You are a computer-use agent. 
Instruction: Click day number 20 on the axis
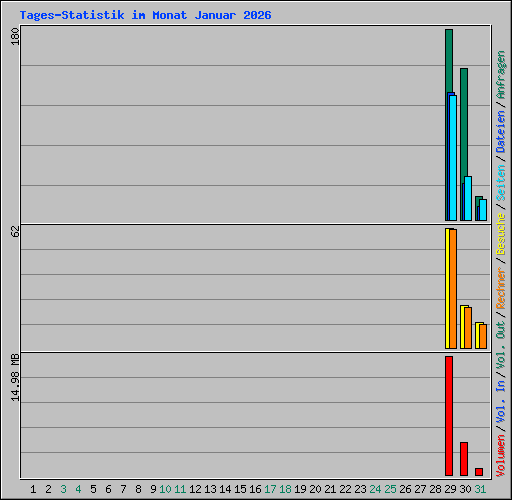(x=315, y=489)
